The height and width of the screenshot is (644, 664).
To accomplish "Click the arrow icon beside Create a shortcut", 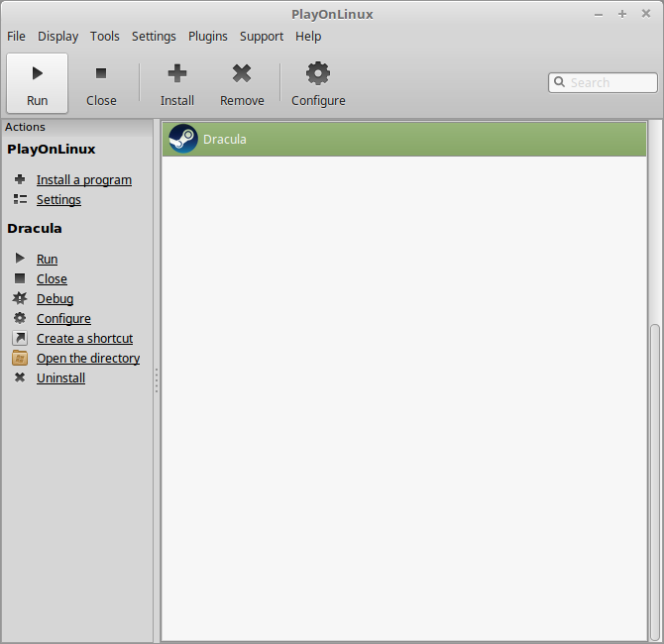I will [x=20, y=338].
